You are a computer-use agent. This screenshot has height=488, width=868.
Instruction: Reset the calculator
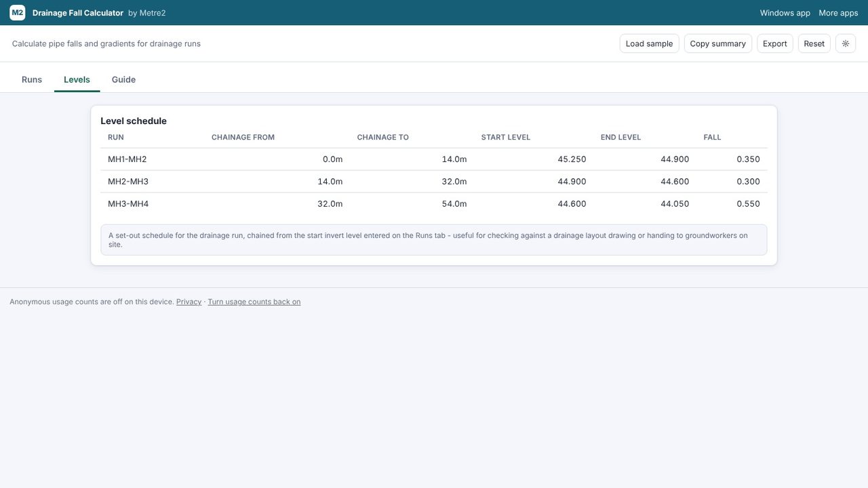point(814,43)
